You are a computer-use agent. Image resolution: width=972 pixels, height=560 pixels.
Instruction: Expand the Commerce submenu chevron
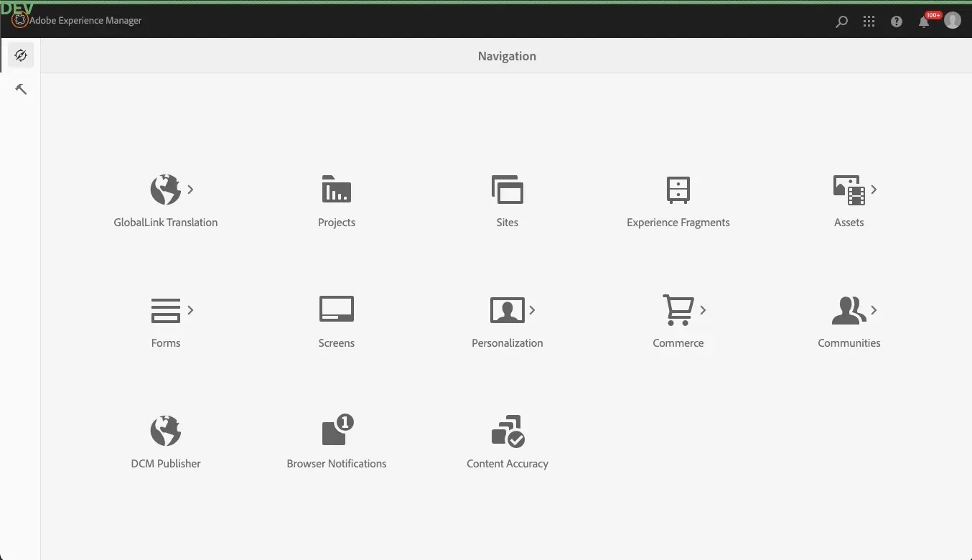(703, 310)
